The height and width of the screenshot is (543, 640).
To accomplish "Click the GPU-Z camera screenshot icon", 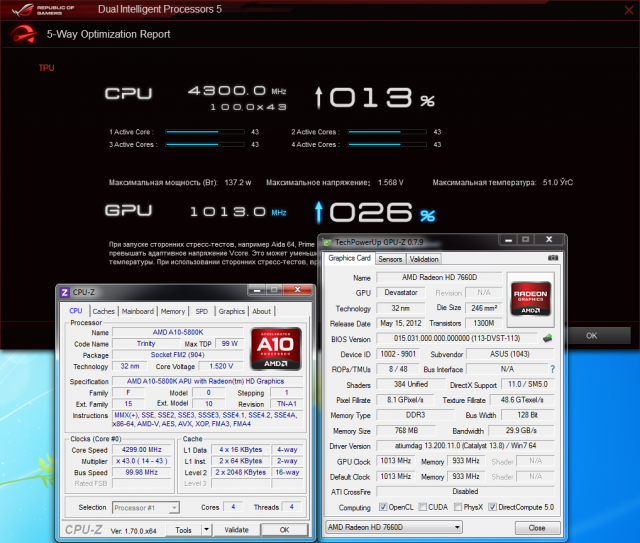I will click(x=553, y=258).
